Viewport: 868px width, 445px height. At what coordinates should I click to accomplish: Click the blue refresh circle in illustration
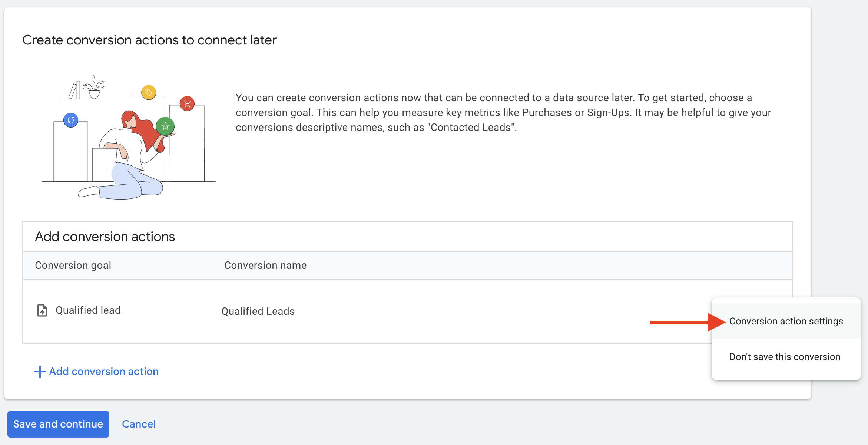click(x=71, y=120)
